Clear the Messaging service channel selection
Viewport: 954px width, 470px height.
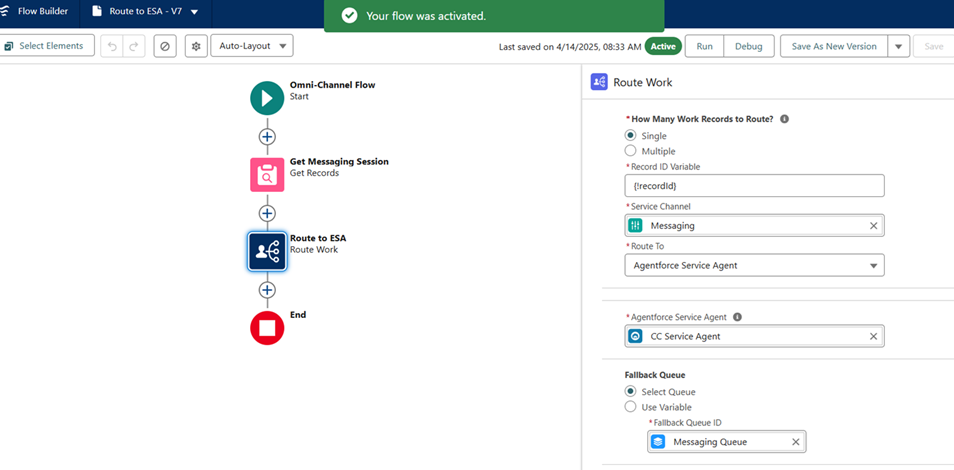coord(874,225)
